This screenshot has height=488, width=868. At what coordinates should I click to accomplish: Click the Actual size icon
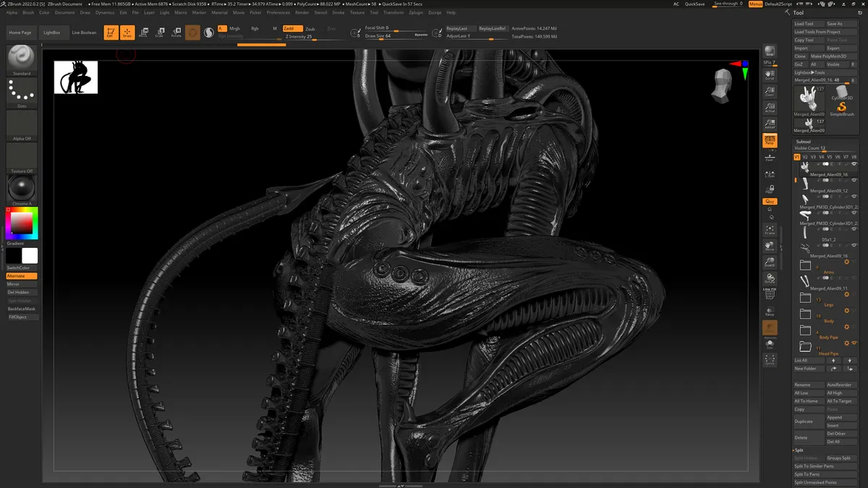[x=770, y=107]
